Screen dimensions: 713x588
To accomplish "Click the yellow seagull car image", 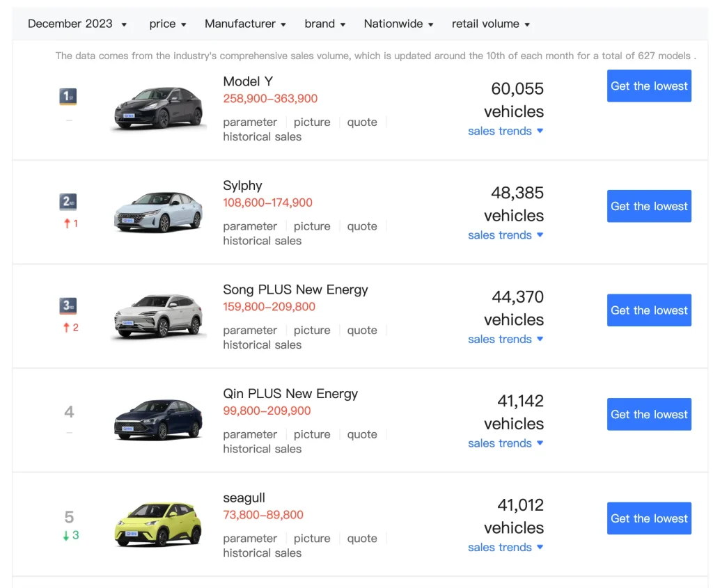I will pyautogui.click(x=159, y=524).
